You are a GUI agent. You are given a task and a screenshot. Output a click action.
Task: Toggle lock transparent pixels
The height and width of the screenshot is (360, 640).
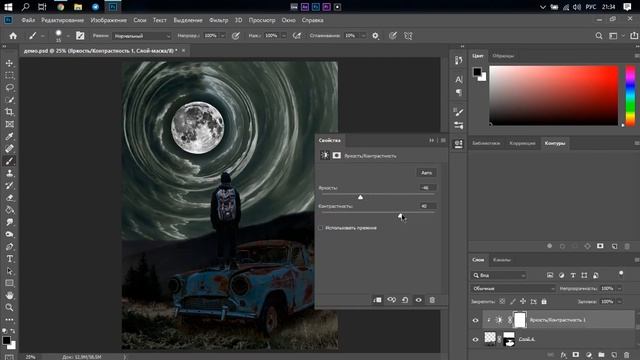click(502, 302)
